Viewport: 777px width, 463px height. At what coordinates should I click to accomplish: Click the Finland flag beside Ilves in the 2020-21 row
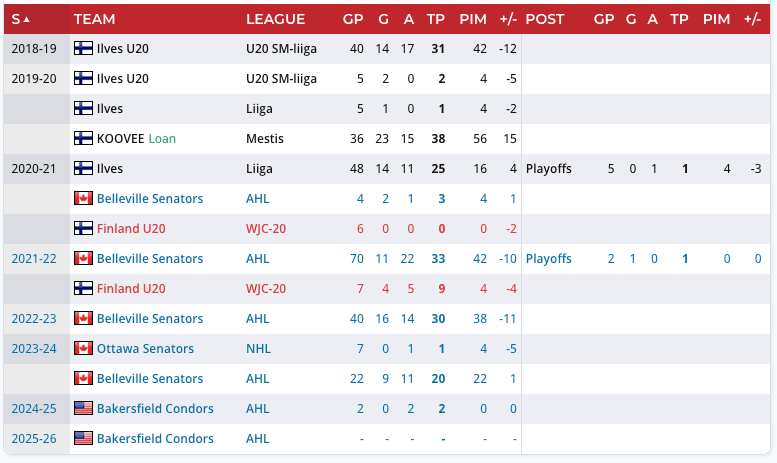coord(83,168)
